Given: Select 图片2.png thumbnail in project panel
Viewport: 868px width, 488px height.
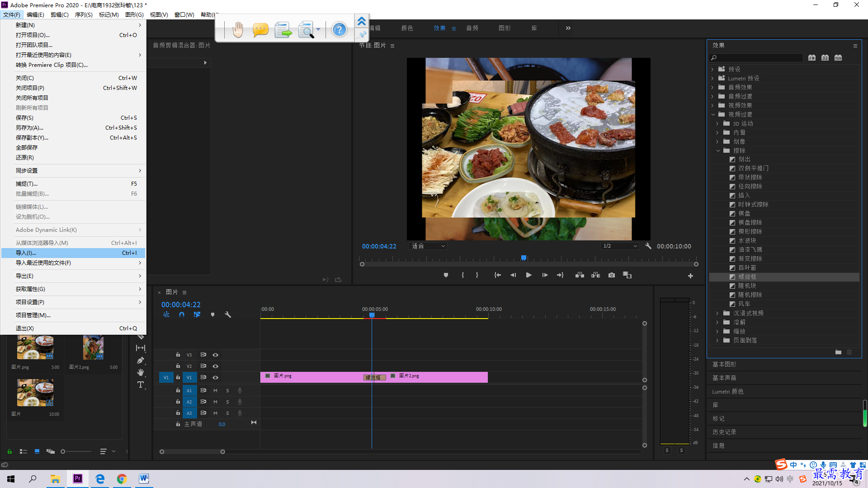Looking at the screenshot, I should click(93, 347).
